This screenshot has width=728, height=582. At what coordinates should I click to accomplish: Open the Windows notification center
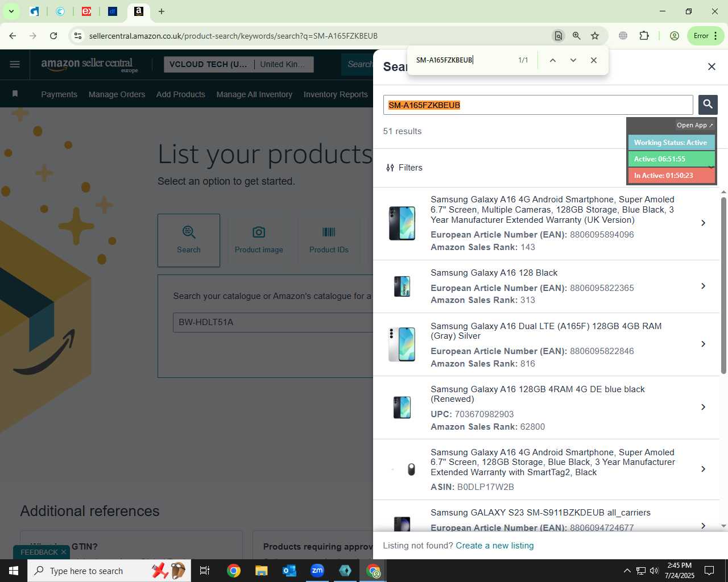[709, 571]
